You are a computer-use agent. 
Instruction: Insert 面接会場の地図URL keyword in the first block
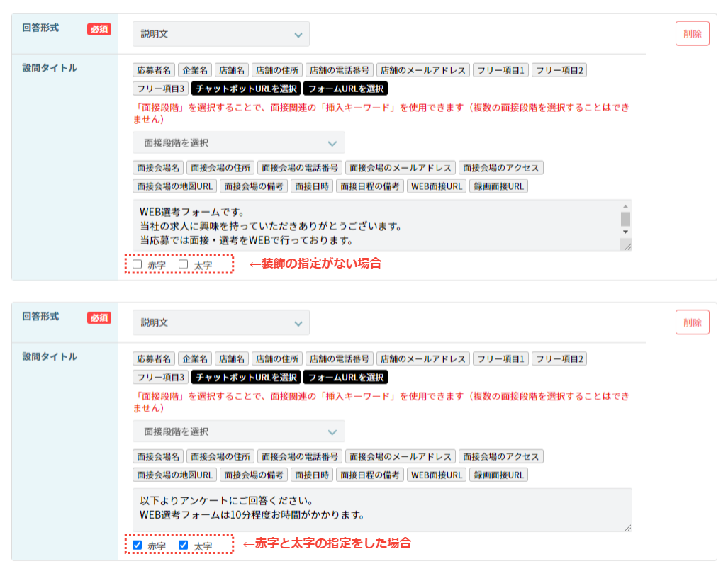(x=174, y=186)
